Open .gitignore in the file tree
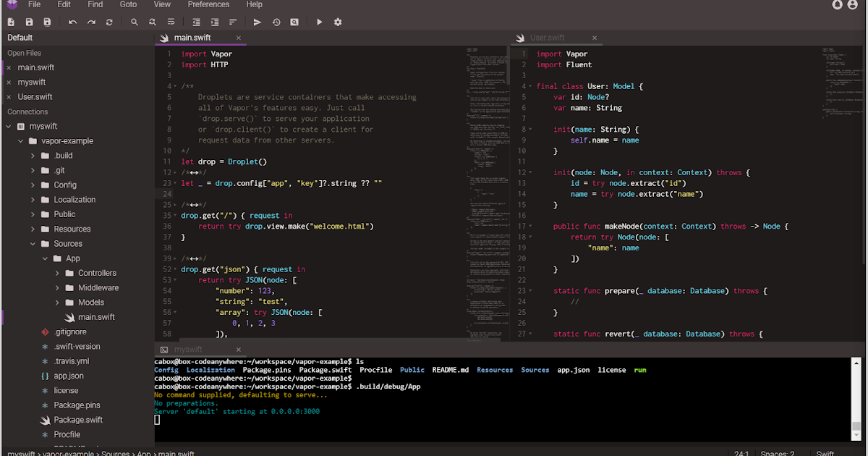 (70, 332)
